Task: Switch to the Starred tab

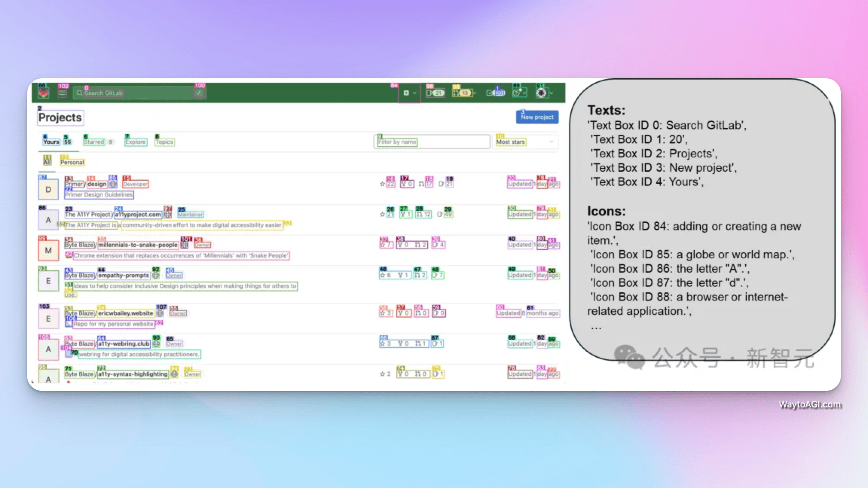Action: click(x=94, y=142)
